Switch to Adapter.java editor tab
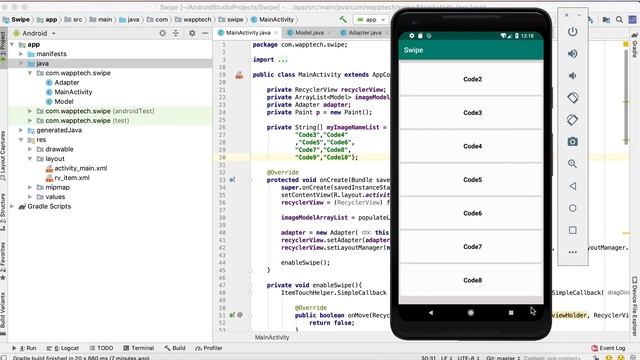 [364, 33]
